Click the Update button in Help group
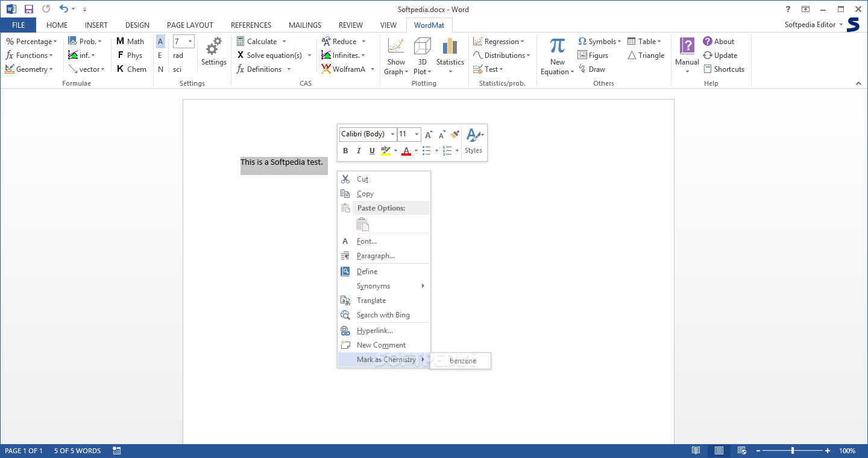Viewport: 868px width, 458px height. (725, 56)
